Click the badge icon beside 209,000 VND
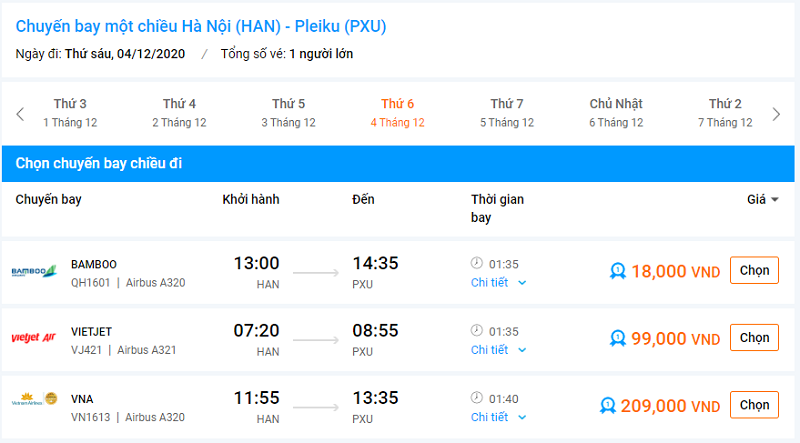Image resolution: width=800 pixels, height=443 pixels. [x=607, y=405]
